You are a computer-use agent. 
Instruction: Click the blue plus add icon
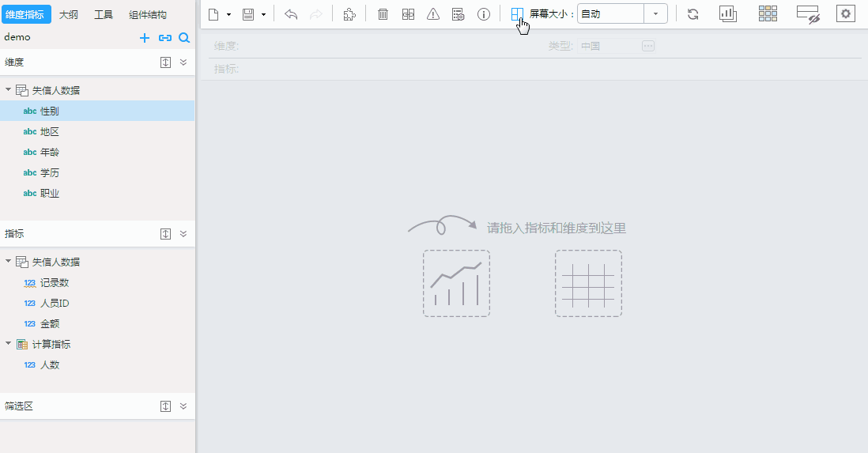[145, 38]
